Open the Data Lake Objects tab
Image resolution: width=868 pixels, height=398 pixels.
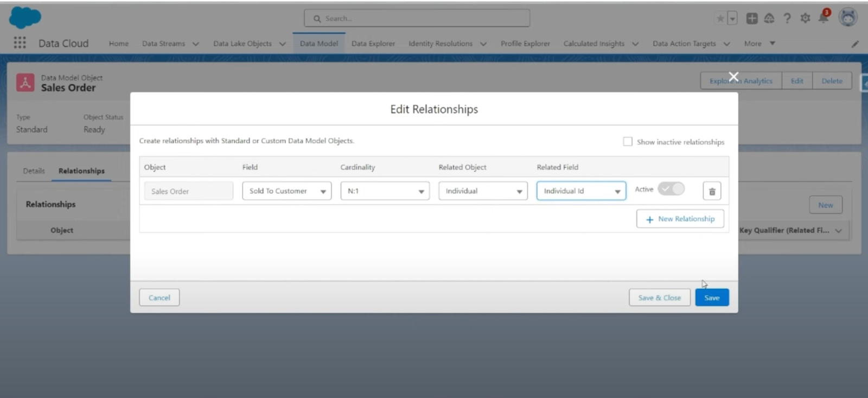[x=242, y=43]
